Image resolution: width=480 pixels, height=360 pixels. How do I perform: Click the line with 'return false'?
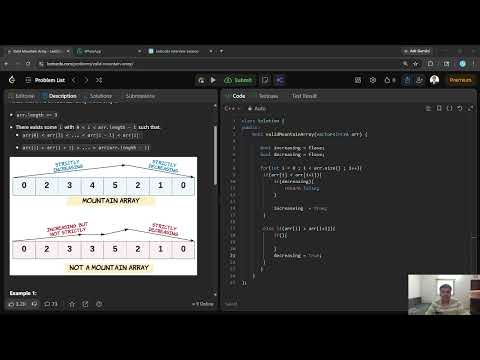[302, 188]
